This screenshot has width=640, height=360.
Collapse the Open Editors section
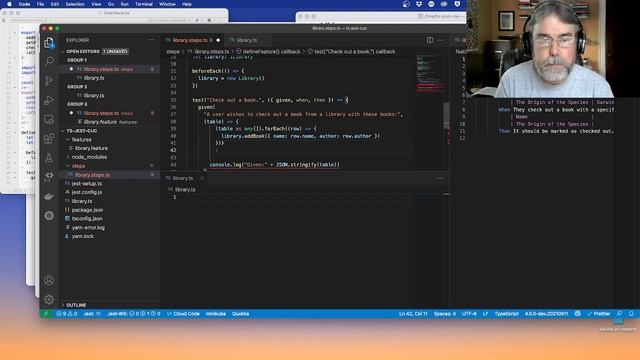click(63, 51)
